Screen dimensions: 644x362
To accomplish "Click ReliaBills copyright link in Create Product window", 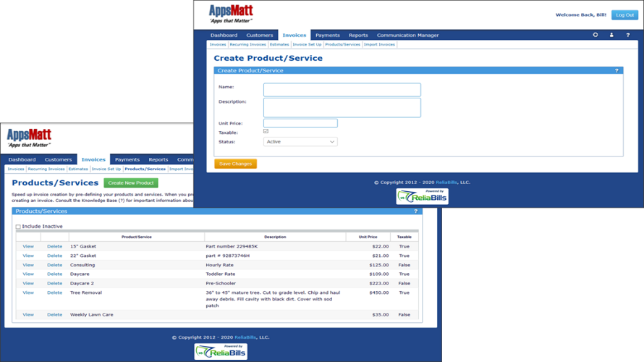I will [x=446, y=182].
